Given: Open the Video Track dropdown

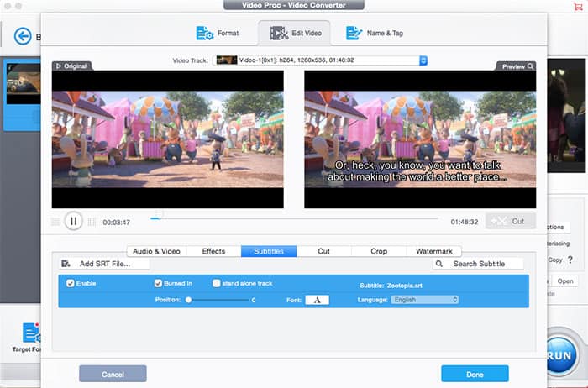Looking at the screenshot, I should point(320,60).
